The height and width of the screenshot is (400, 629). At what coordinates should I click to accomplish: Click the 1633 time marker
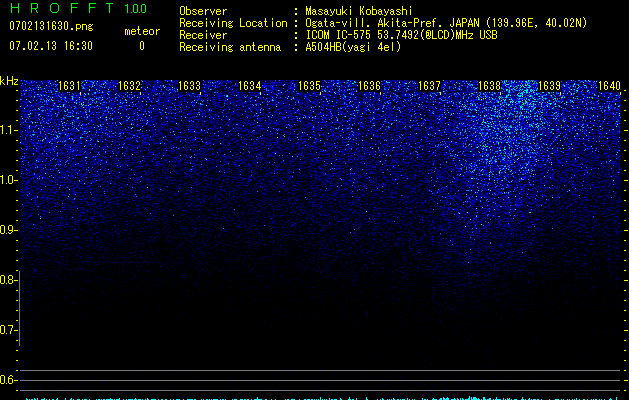tap(189, 86)
